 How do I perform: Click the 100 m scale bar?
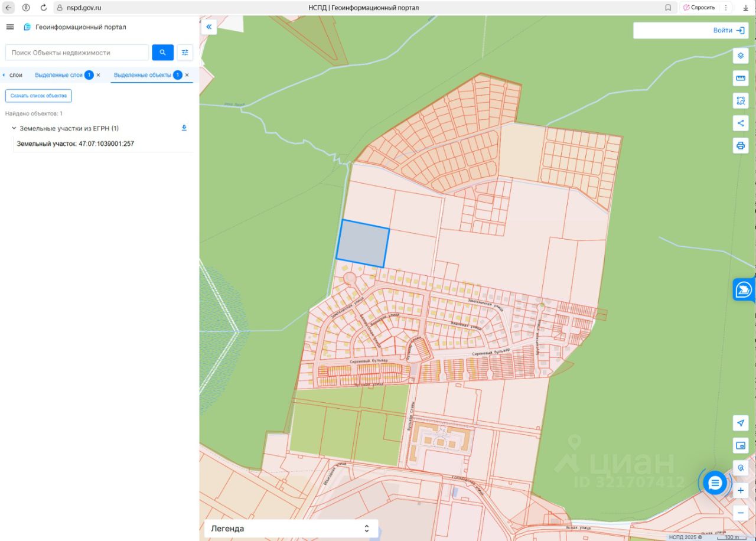click(731, 537)
